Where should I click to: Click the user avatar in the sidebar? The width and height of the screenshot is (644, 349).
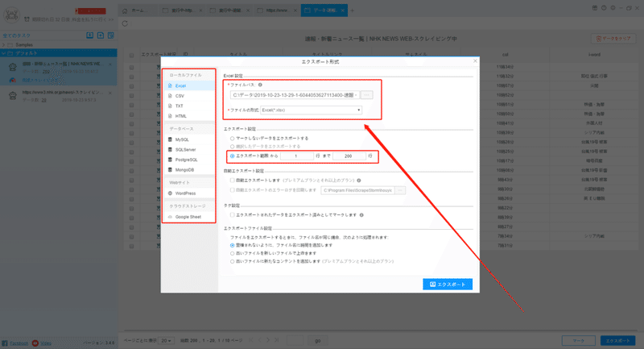11,15
